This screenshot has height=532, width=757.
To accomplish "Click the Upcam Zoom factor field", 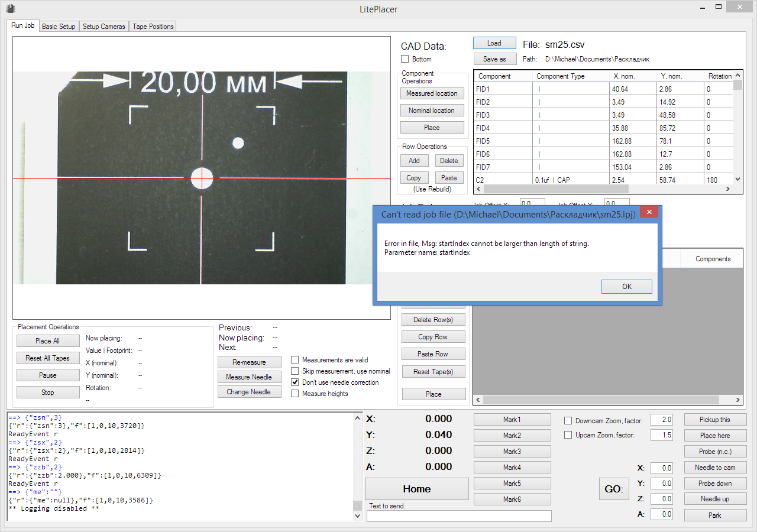I will (662, 435).
